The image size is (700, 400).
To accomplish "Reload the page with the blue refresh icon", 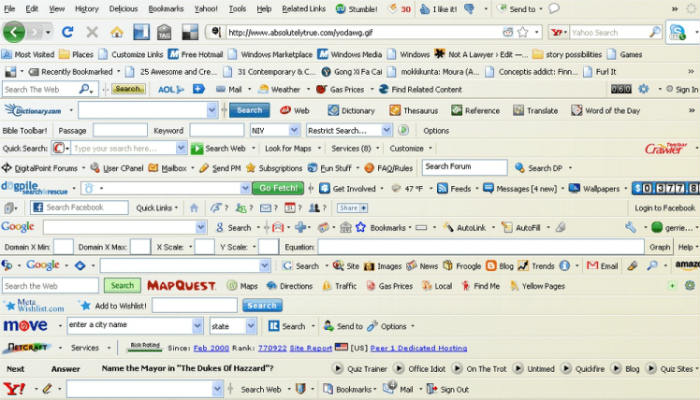I will coord(67,32).
